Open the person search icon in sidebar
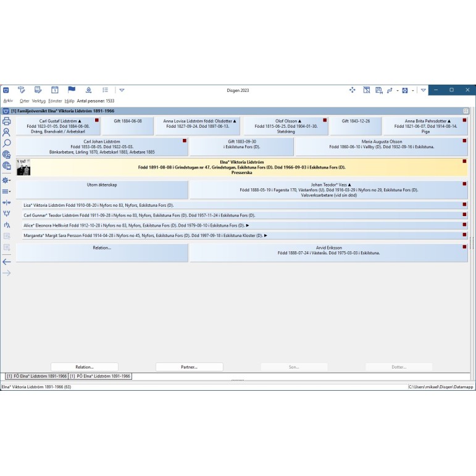 click(x=7, y=132)
